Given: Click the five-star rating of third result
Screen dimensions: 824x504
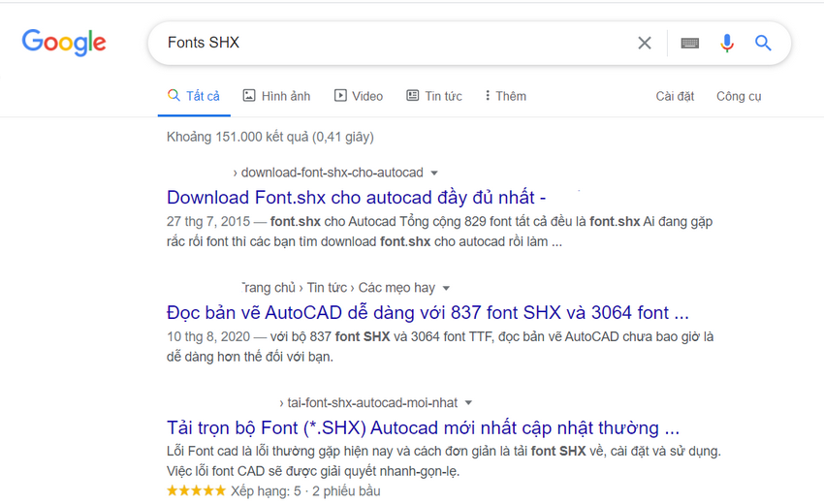Looking at the screenshot, I should click(x=196, y=491).
